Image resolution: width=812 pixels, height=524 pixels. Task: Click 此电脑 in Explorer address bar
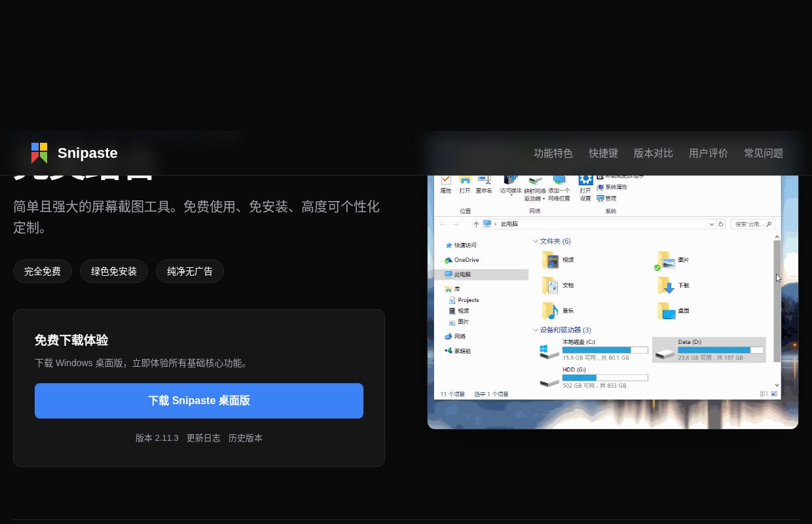point(509,224)
